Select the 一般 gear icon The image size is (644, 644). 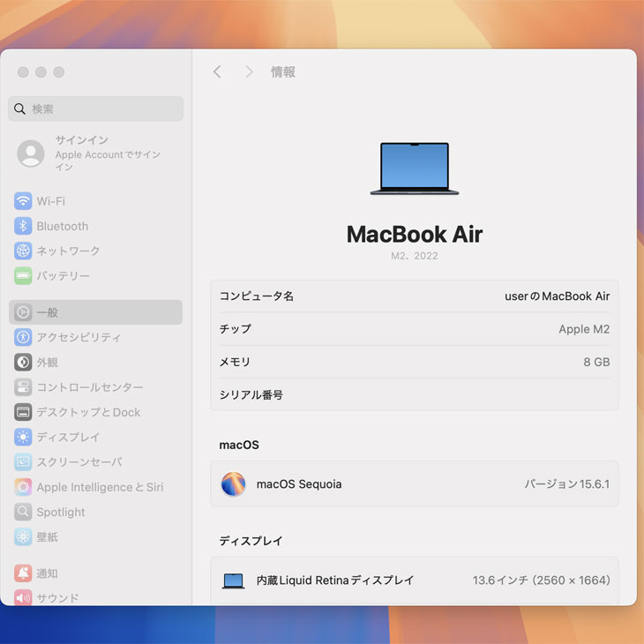click(x=23, y=312)
